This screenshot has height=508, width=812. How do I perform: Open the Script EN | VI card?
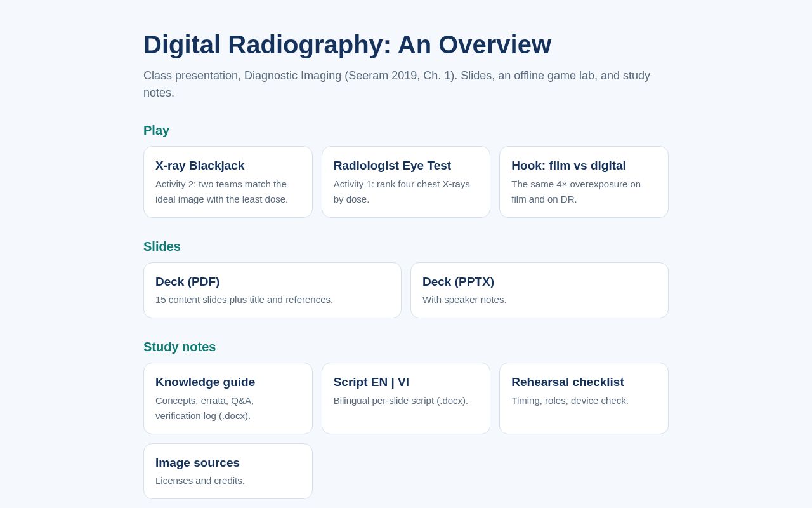click(406, 399)
